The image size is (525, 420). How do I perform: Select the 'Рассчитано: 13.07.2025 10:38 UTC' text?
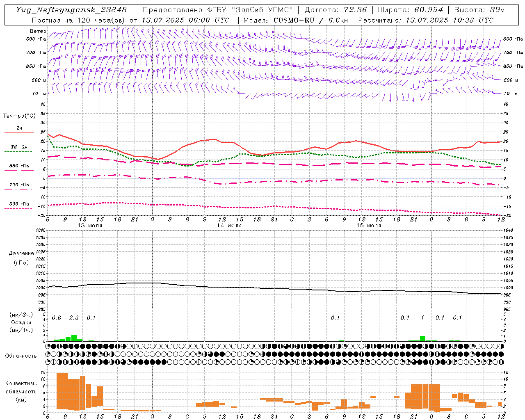426,20
